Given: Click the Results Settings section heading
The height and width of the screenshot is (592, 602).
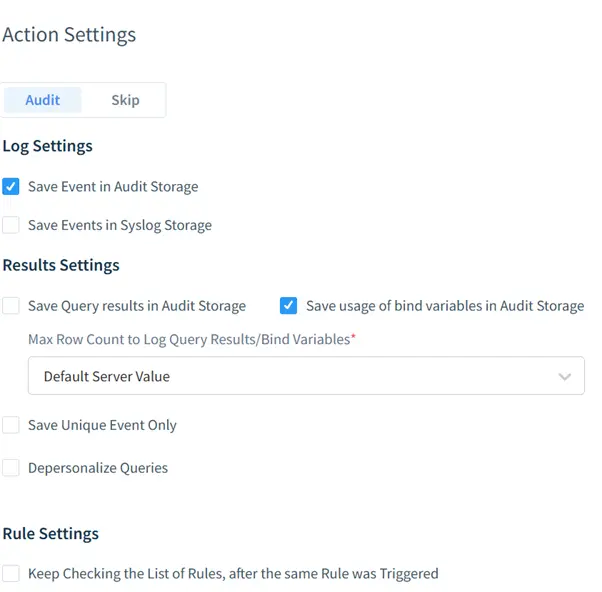Looking at the screenshot, I should (x=61, y=265).
